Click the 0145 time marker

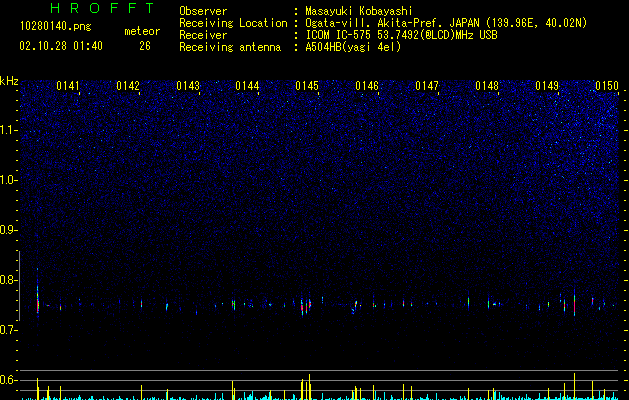[x=307, y=86]
